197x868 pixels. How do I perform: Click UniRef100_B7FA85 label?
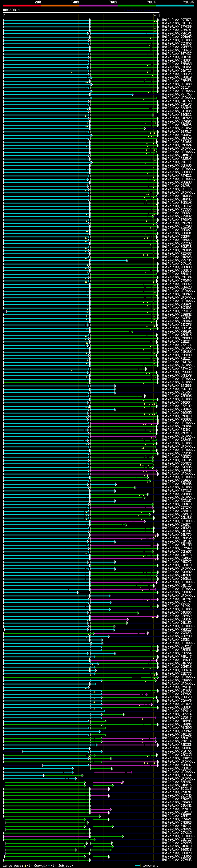177,64
